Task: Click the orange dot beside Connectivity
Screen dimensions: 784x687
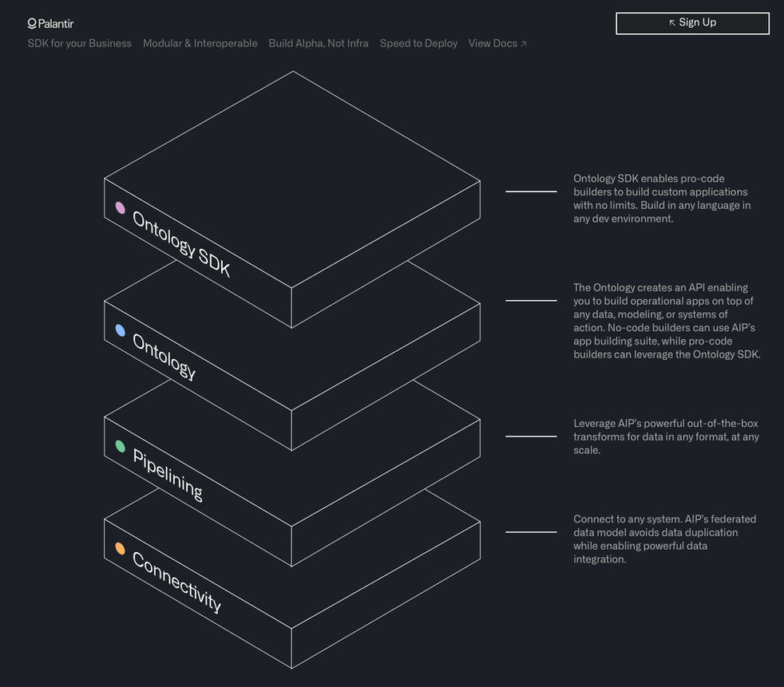Action: pos(120,549)
